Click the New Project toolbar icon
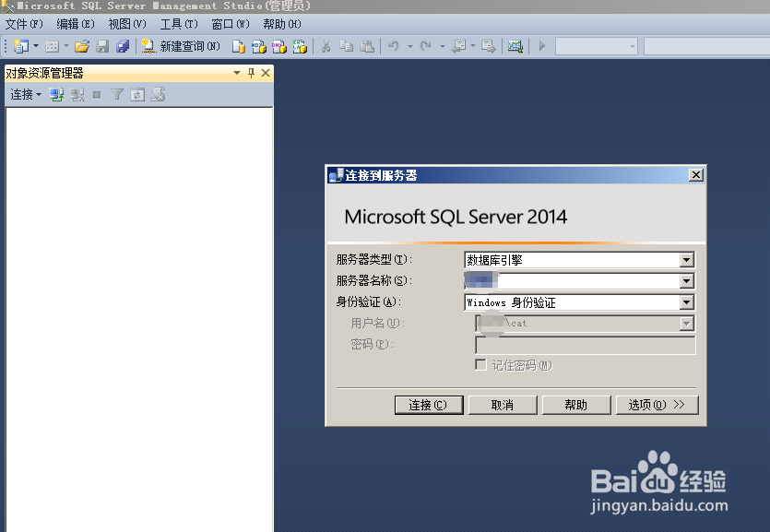Image resolution: width=770 pixels, height=532 pixels. pos(21,46)
